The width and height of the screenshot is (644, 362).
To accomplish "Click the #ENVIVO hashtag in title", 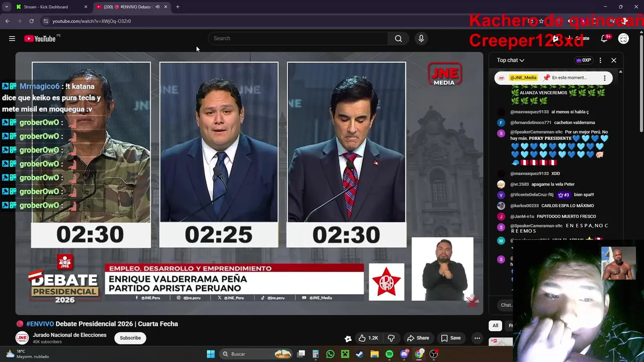I will (x=40, y=324).
